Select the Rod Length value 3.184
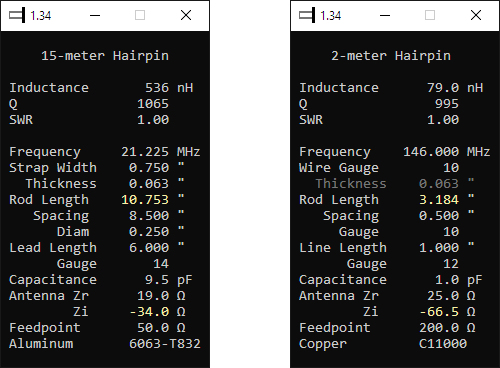The height and width of the screenshot is (368, 500). [x=439, y=200]
